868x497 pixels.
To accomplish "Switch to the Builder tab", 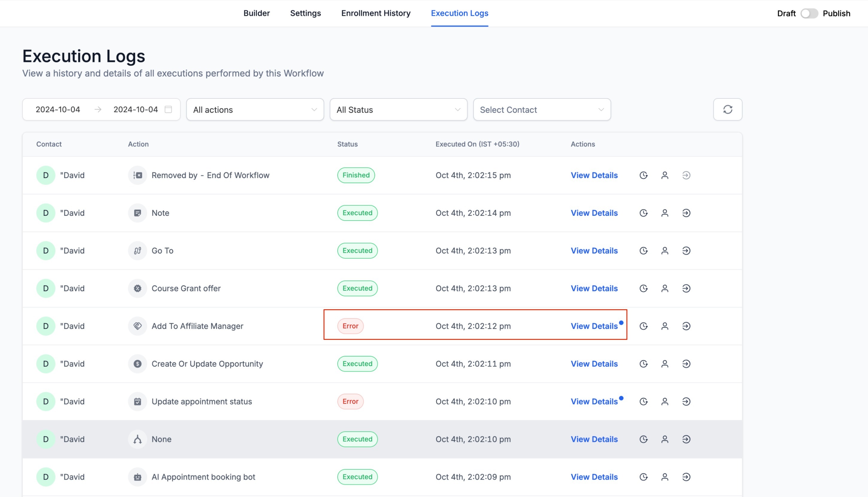I will [x=256, y=13].
